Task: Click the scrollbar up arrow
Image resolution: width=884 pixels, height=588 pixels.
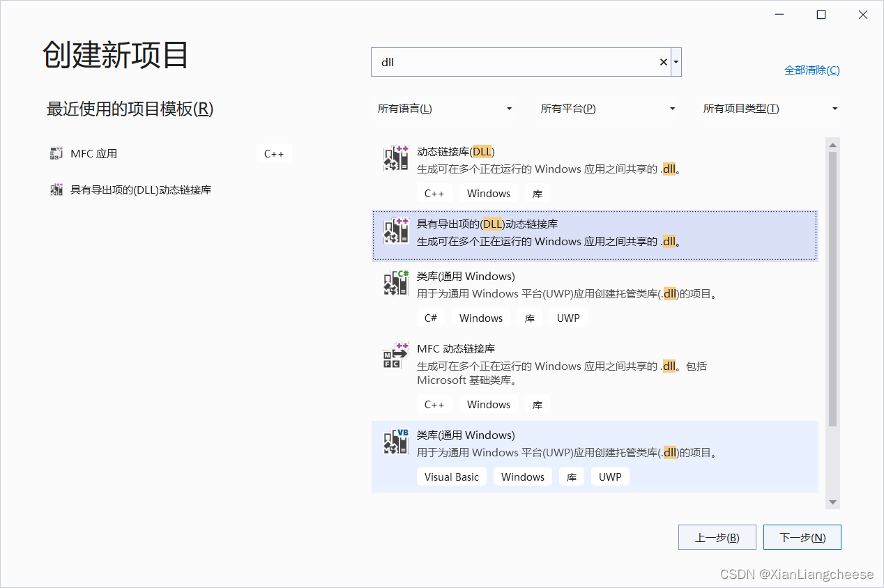Action: pyautogui.click(x=832, y=144)
